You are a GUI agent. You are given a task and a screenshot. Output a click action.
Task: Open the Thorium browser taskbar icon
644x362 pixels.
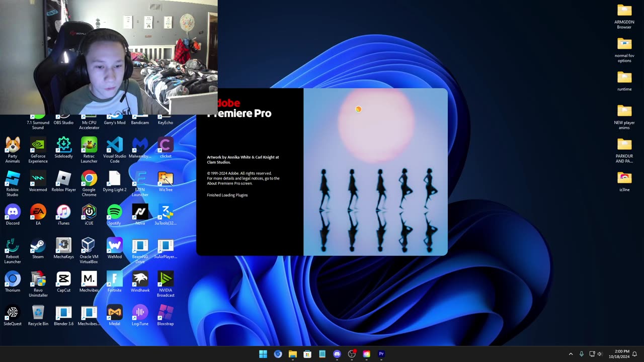(278, 354)
